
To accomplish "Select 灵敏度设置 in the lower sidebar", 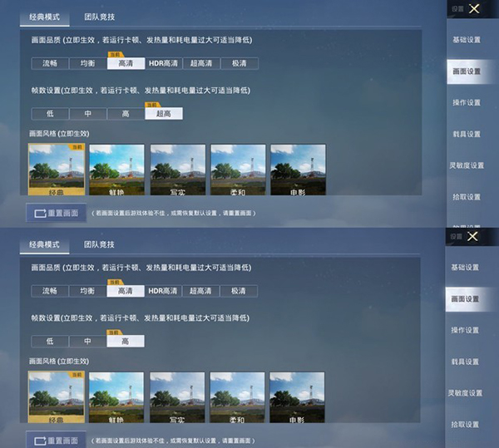I will point(466,393).
